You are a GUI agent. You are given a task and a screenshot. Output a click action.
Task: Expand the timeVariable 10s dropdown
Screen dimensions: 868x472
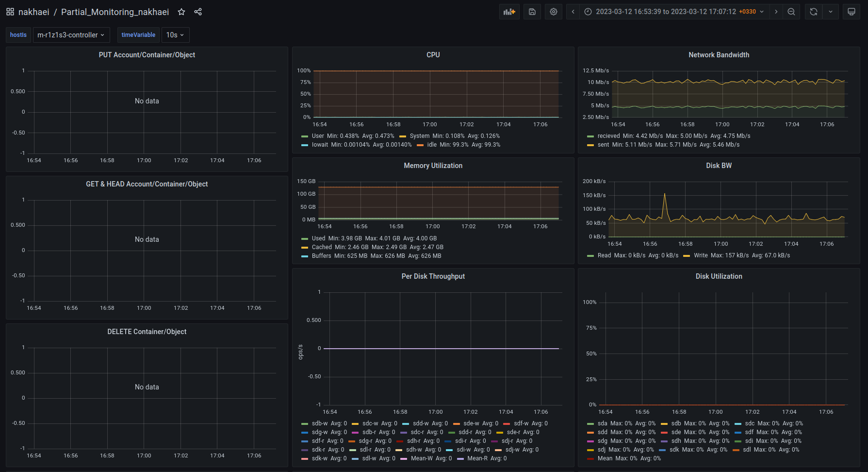(175, 35)
